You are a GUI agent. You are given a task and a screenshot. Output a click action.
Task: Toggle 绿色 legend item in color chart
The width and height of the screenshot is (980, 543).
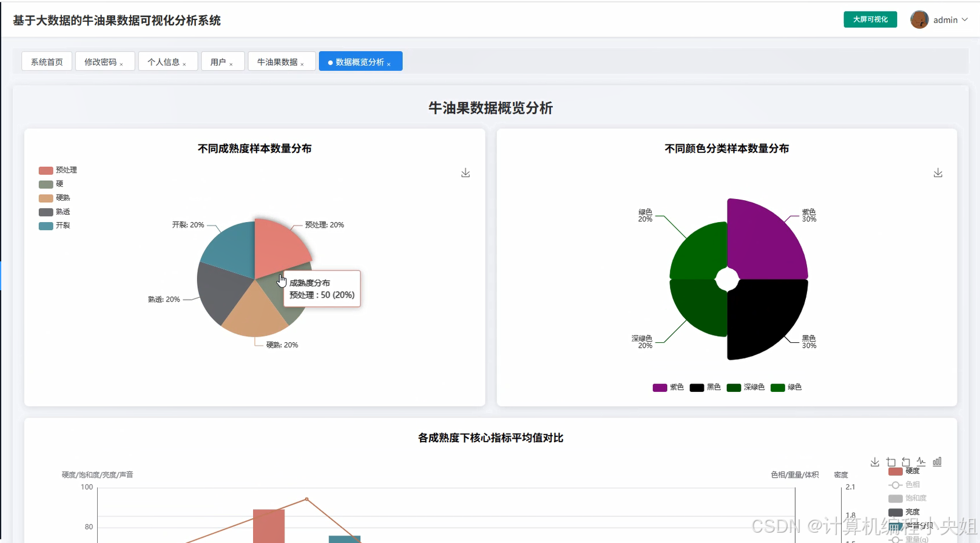[x=786, y=387]
